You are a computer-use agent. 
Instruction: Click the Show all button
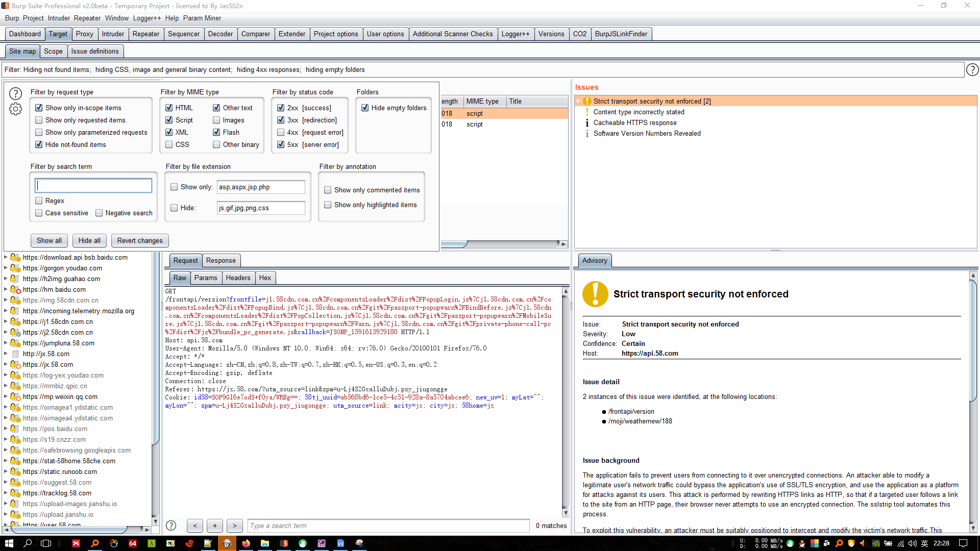click(49, 241)
